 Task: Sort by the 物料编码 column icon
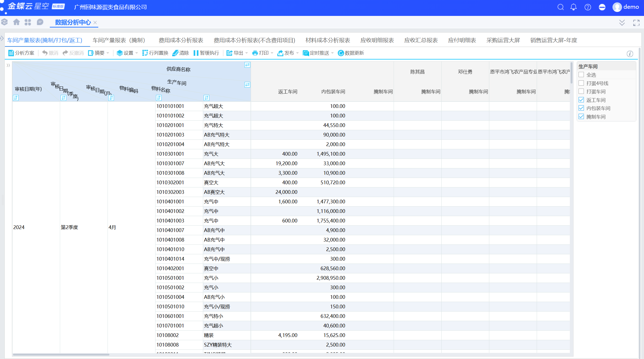(159, 98)
